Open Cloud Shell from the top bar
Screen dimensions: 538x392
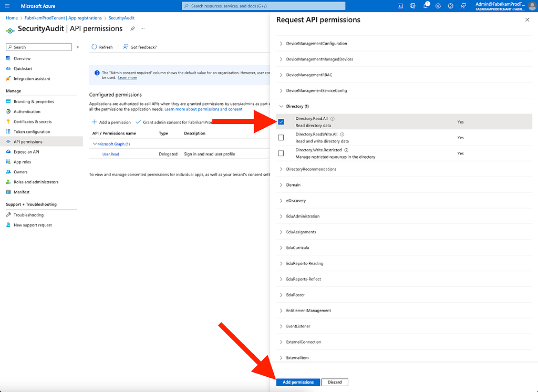pyautogui.click(x=400, y=6)
